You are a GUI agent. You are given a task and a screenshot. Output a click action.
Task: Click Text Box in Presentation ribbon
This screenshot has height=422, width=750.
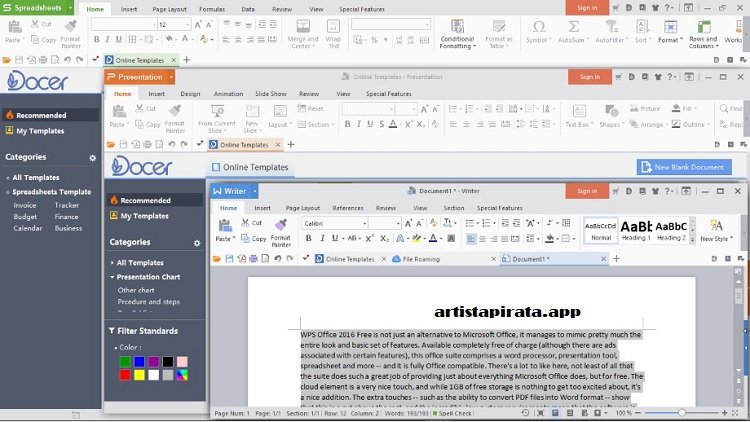[x=579, y=116]
